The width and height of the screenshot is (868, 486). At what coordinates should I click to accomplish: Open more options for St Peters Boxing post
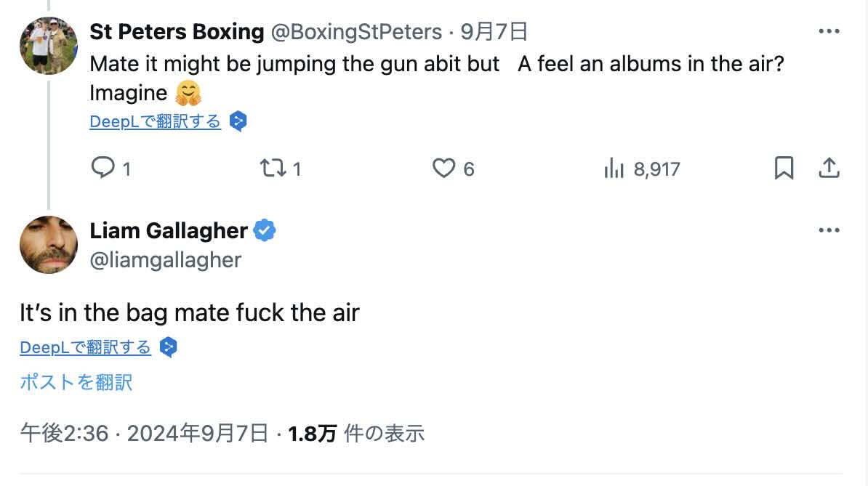click(x=829, y=31)
